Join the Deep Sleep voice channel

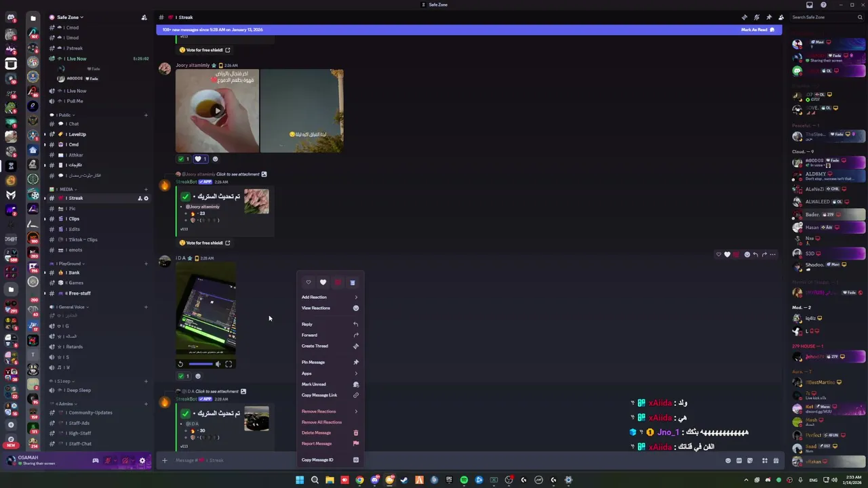coord(99,390)
